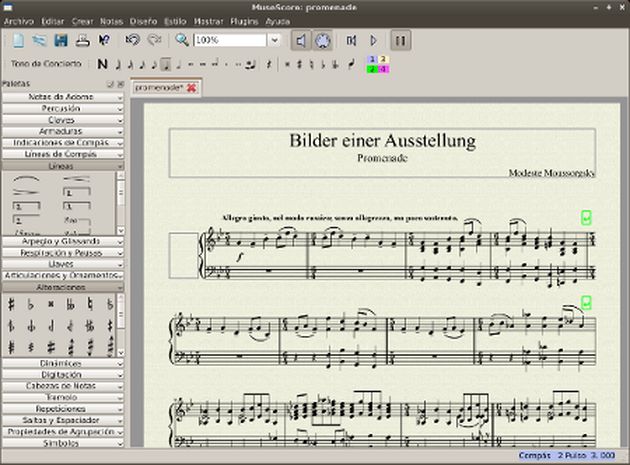Collapse the Lineas palette
Viewport: 630px width, 465px height.
63,166
